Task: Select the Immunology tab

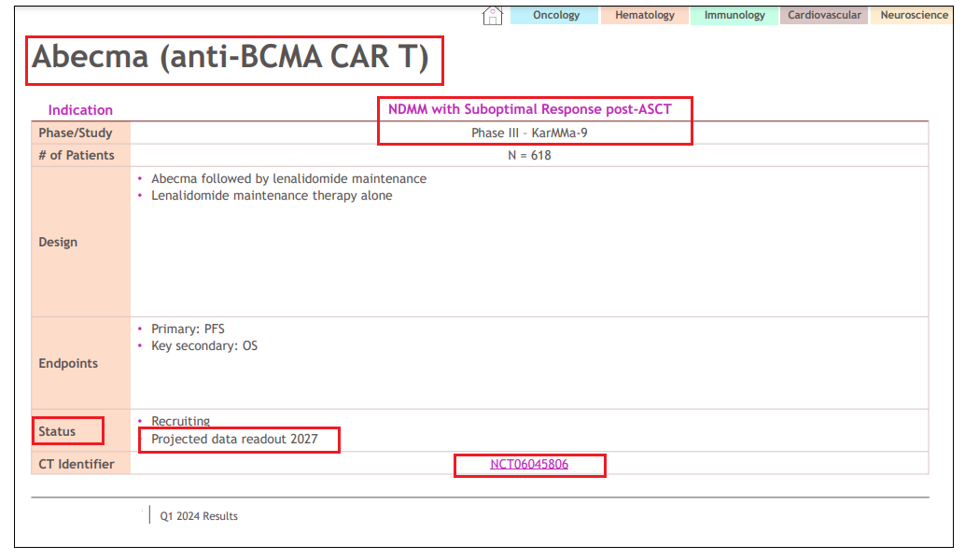Action: 734,15
